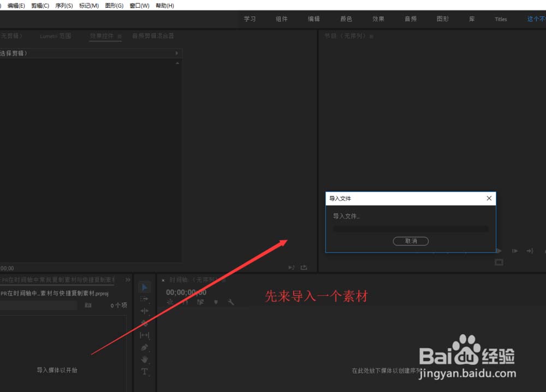The height and width of the screenshot is (392, 546).
Task: Click the import progress bar
Action: click(410, 228)
